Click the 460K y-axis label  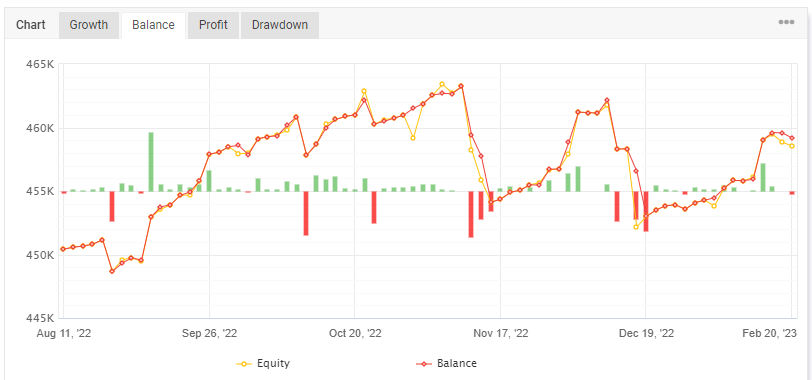[x=40, y=128]
